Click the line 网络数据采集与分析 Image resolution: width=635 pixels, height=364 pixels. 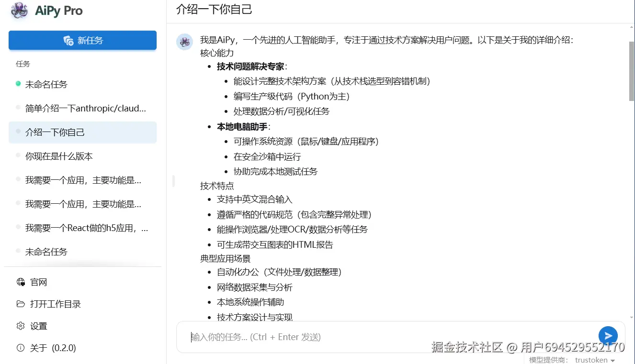tap(255, 287)
